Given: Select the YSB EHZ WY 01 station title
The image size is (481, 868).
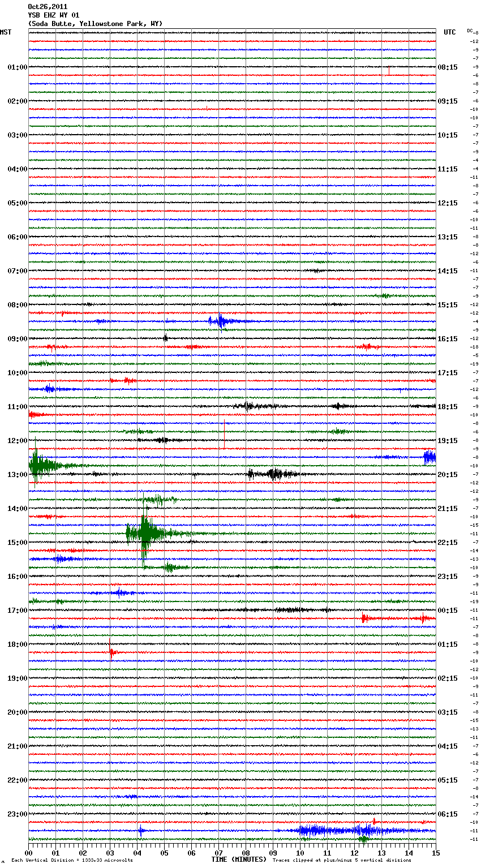Looking at the screenshot, I should 54,15.
